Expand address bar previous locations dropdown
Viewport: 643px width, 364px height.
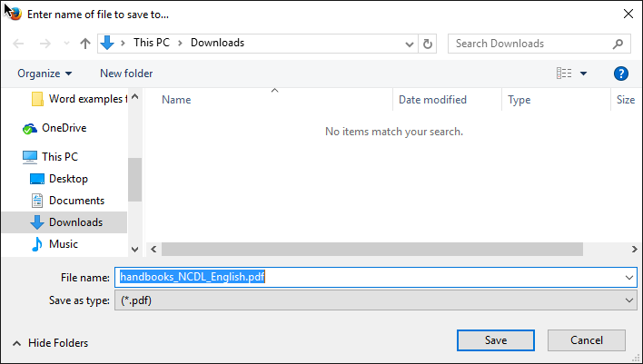tap(409, 44)
